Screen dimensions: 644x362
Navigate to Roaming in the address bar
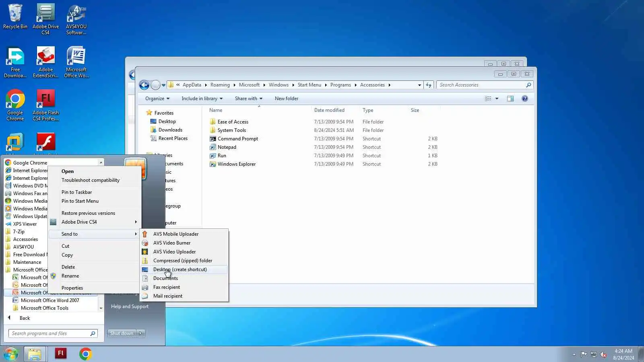point(220,85)
